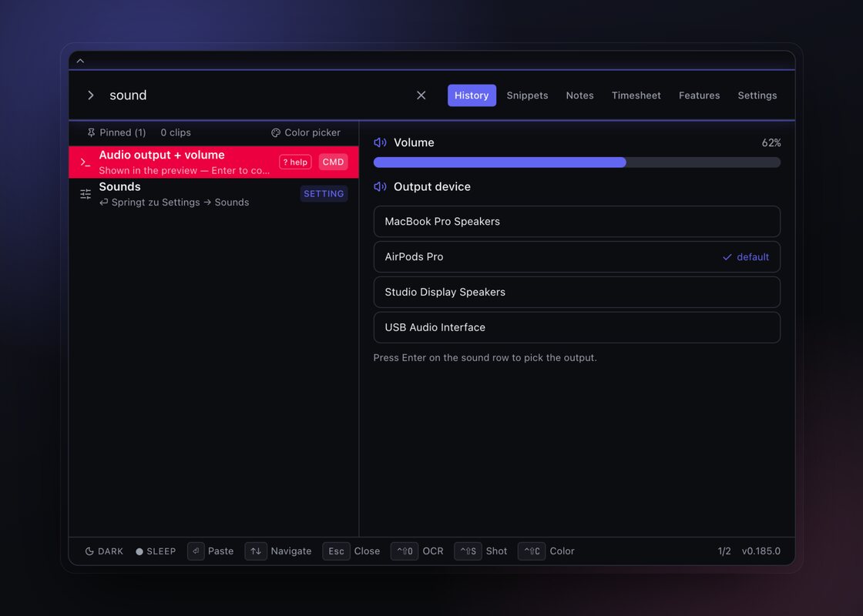This screenshot has width=863, height=616.
Task: Select the Sounds setting result
Action: pos(213,193)
